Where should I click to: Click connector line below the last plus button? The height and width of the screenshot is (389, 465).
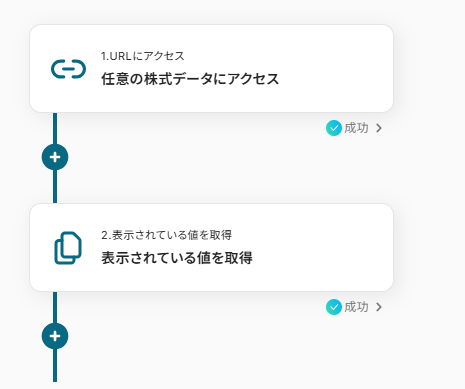55,365
